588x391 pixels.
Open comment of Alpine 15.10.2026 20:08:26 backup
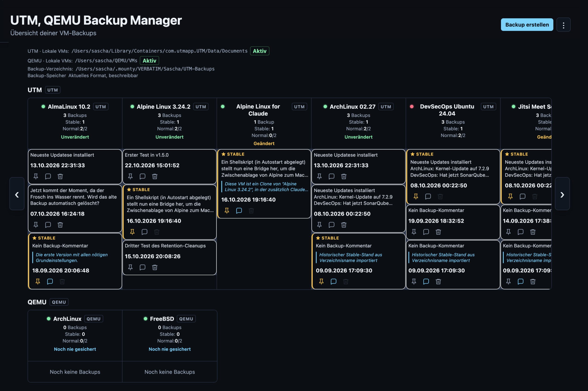coord(142,267)
